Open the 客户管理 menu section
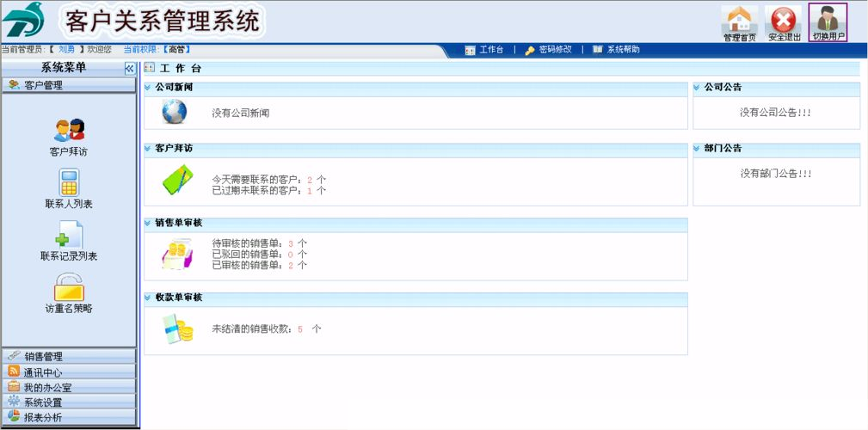 69,85
